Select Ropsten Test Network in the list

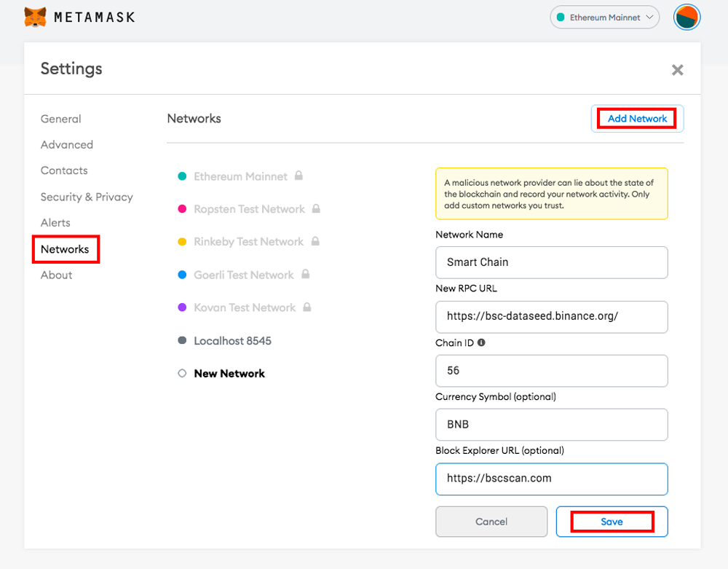coord(249,209)
